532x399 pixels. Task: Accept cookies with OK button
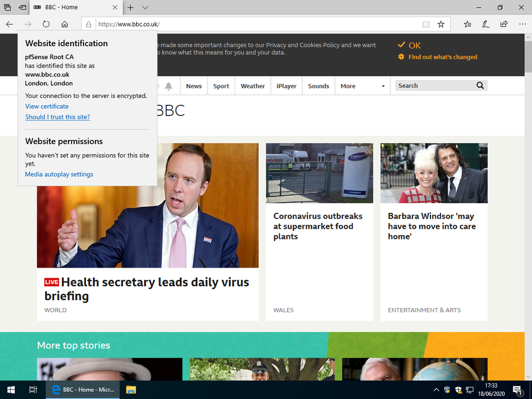[x=409, y=45]
